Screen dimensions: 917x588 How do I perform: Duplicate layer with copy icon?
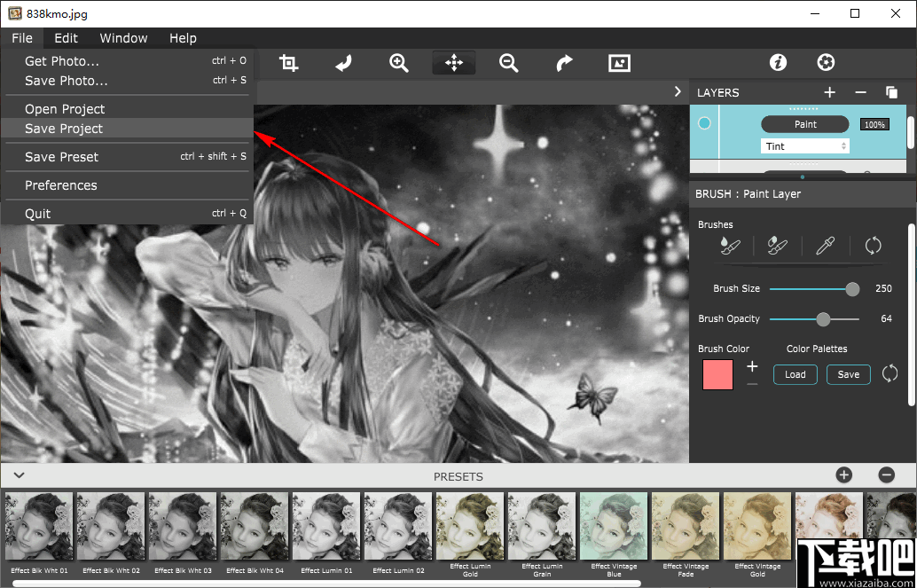click(x=891, y=92)
